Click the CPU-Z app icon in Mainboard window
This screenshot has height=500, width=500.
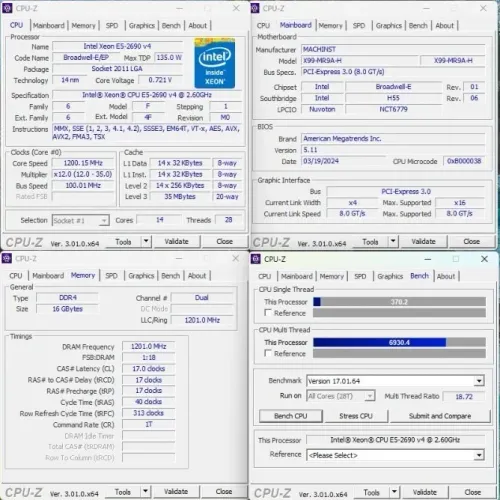coord(255,8)
